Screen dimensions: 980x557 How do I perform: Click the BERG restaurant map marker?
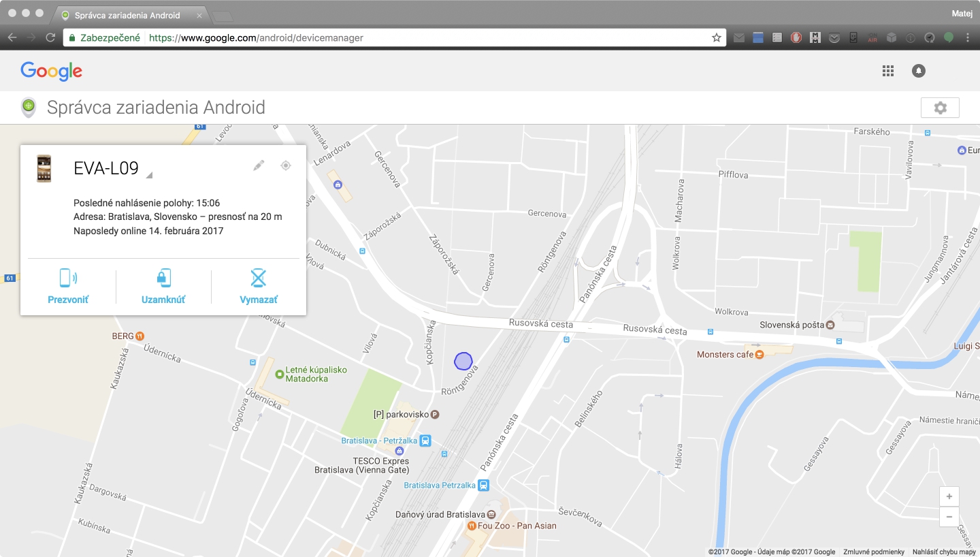coord(140,336)
